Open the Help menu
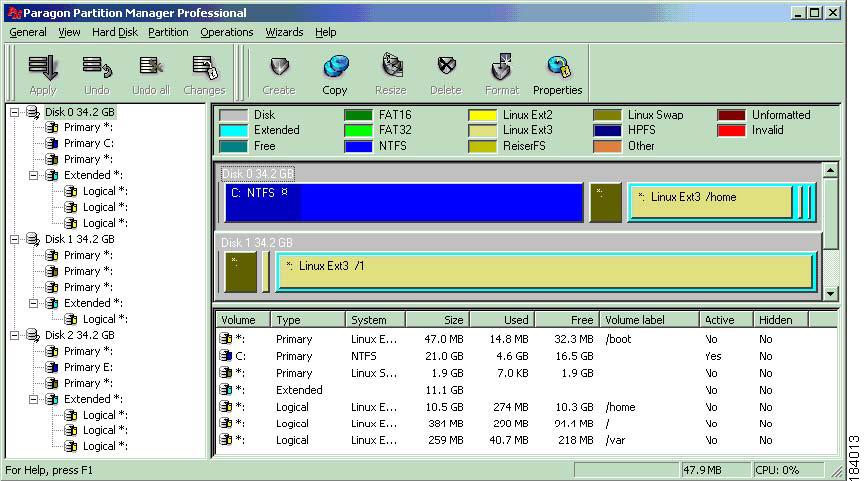This screenshot has height=481, width=864. coord(326,33)
